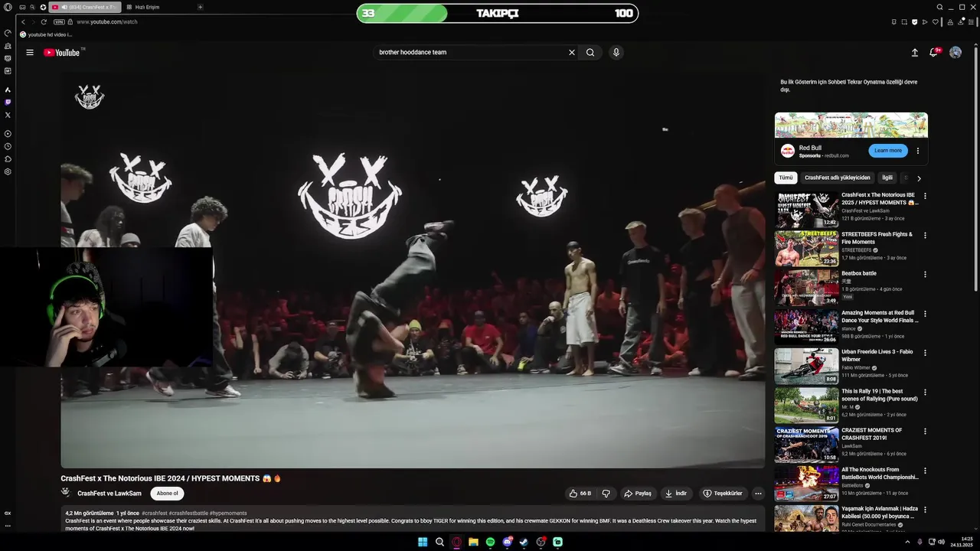Viewport: 980px width, 551px height.
Task: Dislike the video with thumbs-down button
Action: pyautogui.click(x=606, y=494)
